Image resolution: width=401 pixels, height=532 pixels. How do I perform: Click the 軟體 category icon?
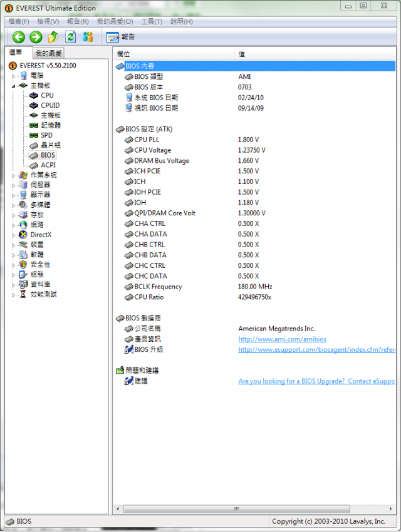(x=23, y=255)
